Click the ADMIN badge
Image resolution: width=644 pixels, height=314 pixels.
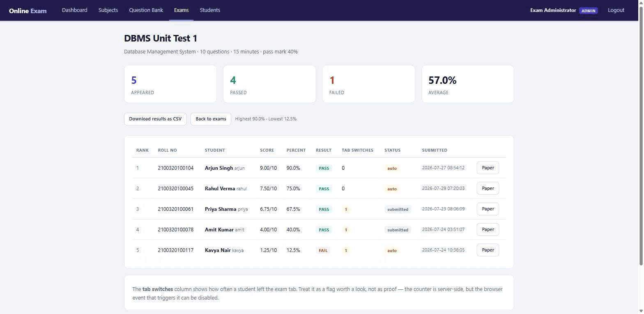588,11
